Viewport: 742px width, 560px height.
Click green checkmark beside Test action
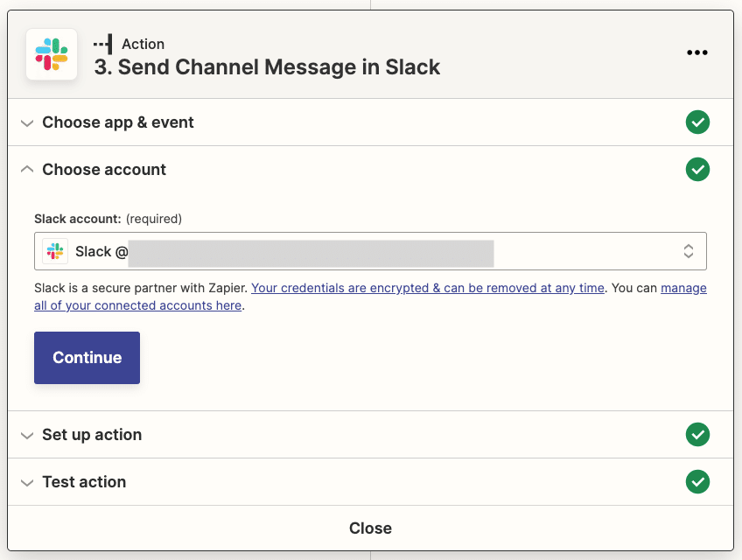tap(697, 482)
